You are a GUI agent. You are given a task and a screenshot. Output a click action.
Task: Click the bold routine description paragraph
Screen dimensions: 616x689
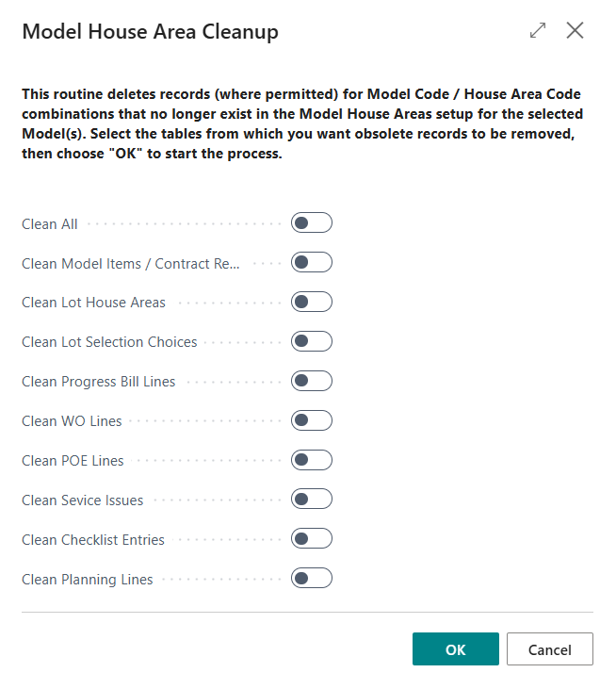coord(302,123)
